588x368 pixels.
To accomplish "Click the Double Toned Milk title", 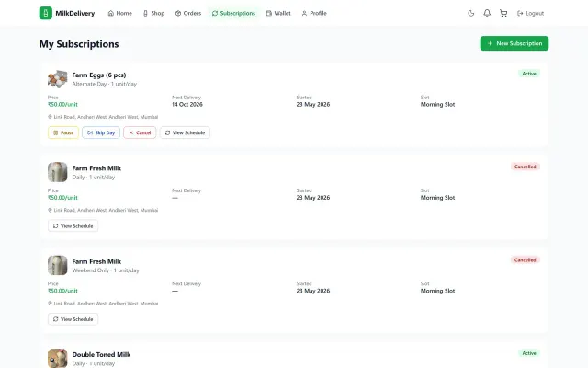I will [x=101, y=354].
